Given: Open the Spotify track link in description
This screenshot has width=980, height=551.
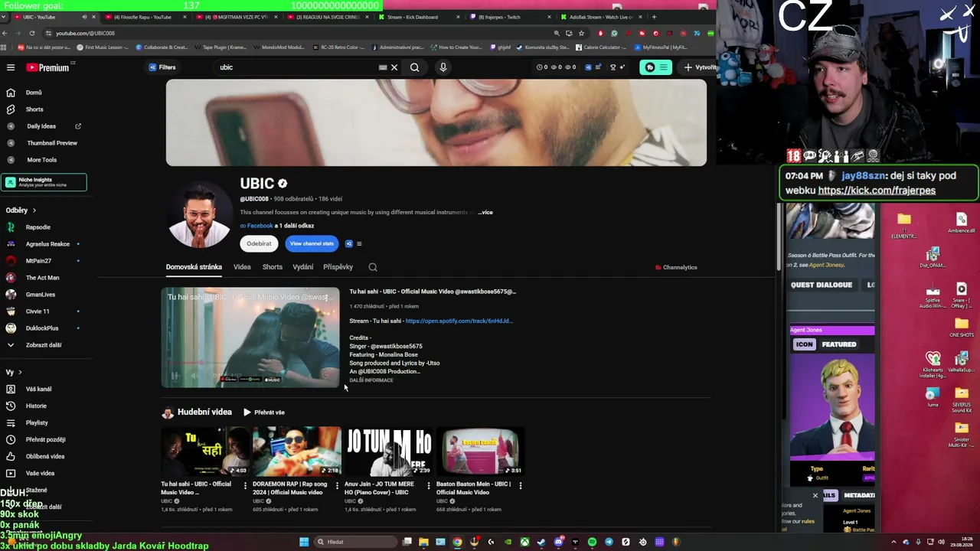Looking at the screenshot, I should [459, 321].
